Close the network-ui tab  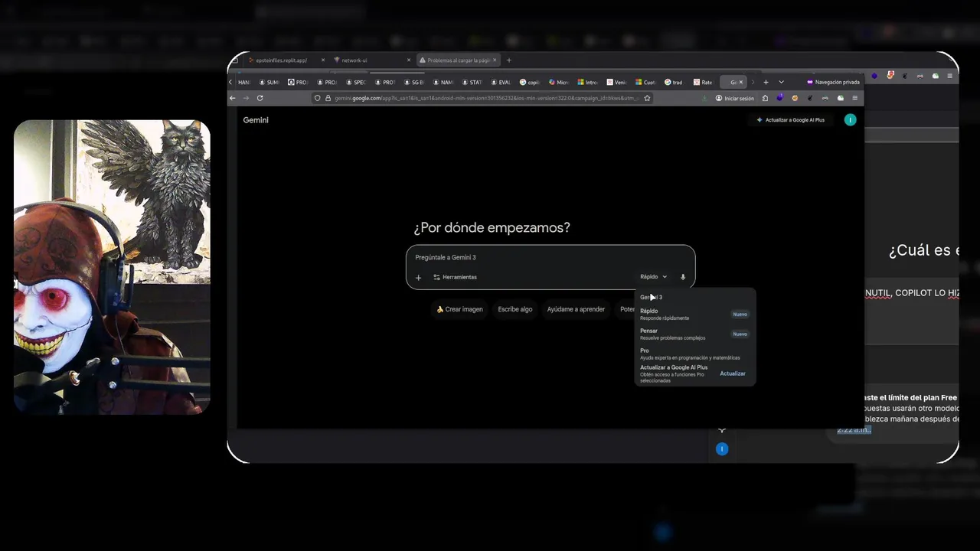click(409, 60)
